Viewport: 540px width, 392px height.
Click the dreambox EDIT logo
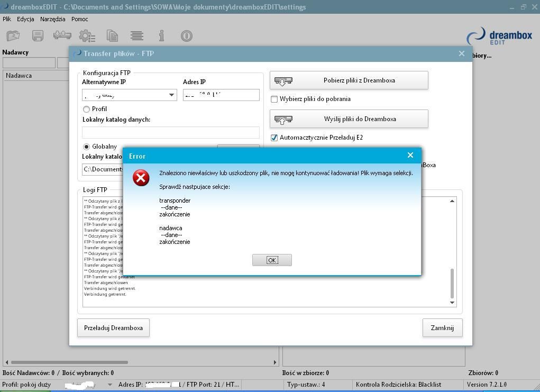point(499,36)
